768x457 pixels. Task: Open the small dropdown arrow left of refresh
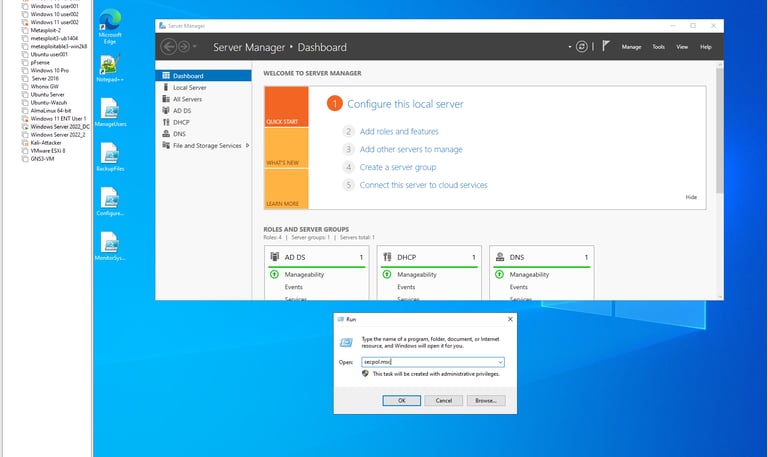click(570, 47)
